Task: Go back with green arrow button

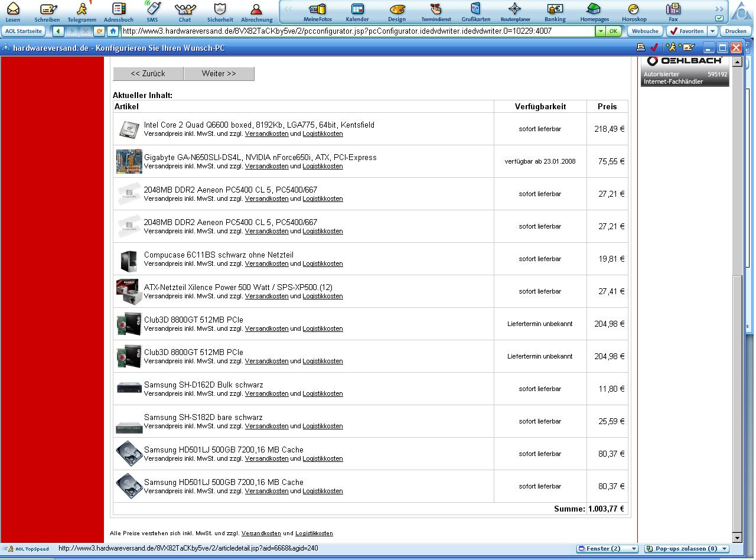Action: tap(59, 31)
